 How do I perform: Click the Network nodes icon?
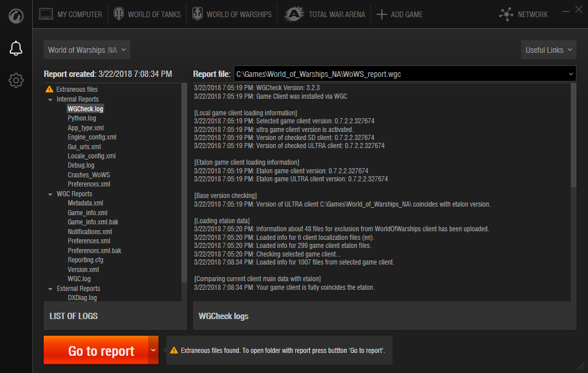pyautogui.click(x=506, y=14)
